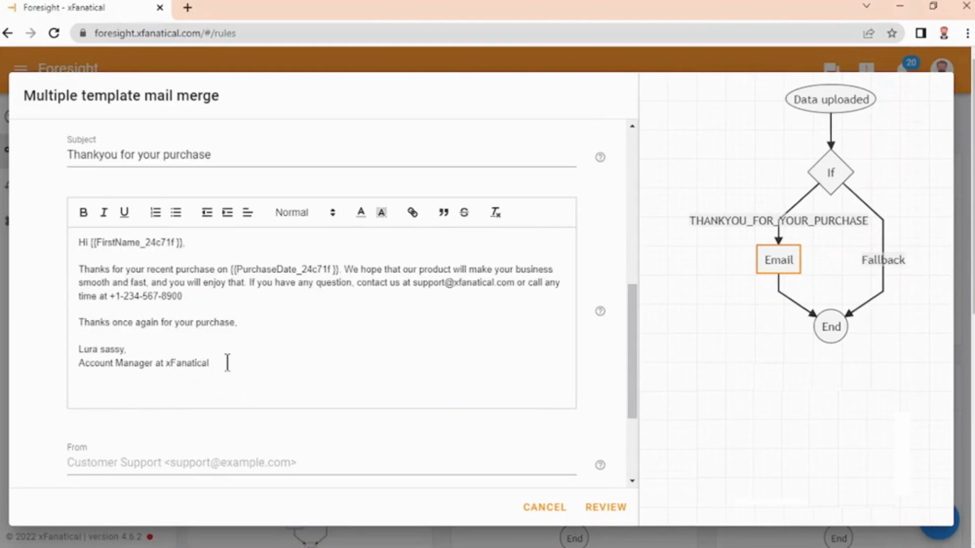Insert a bullet list
This screenshot has width=975, height=548.
(x=176, y=212)
